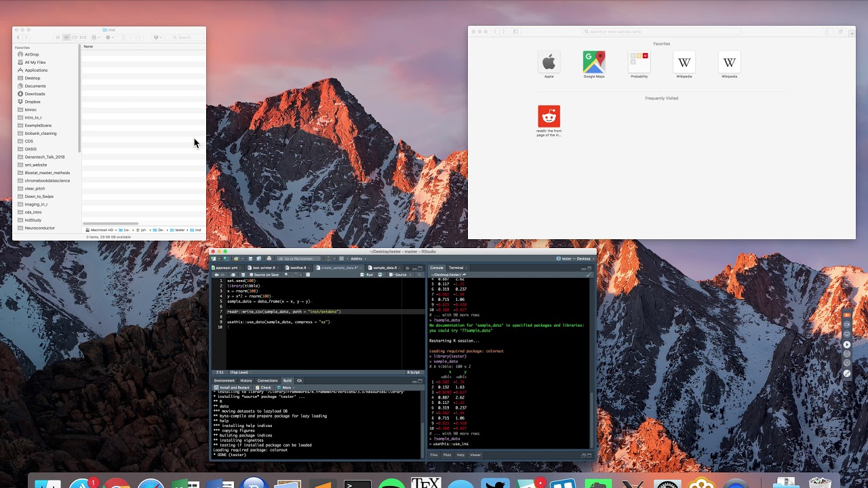Go back in Finder window

tap(18, 37)
